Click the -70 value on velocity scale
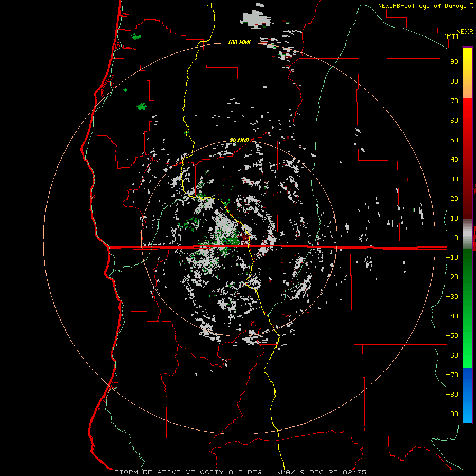This screenshot has height=476, width=476. point(452,375)
